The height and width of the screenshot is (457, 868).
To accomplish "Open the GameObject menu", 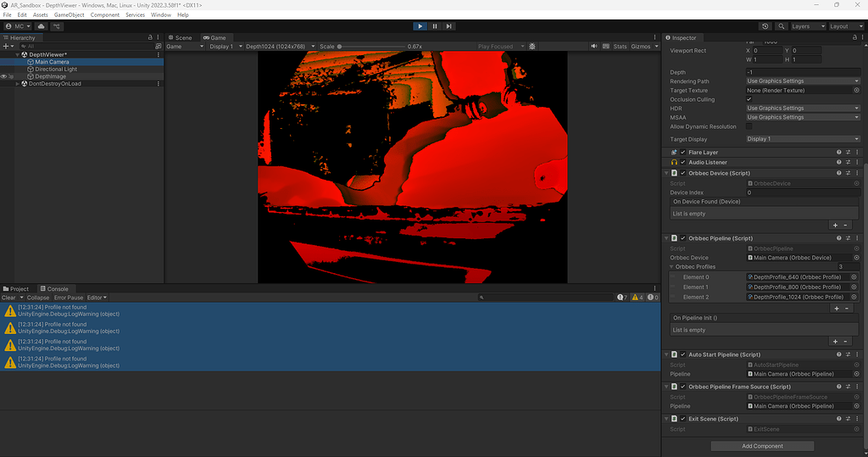I will click(69, 14).
